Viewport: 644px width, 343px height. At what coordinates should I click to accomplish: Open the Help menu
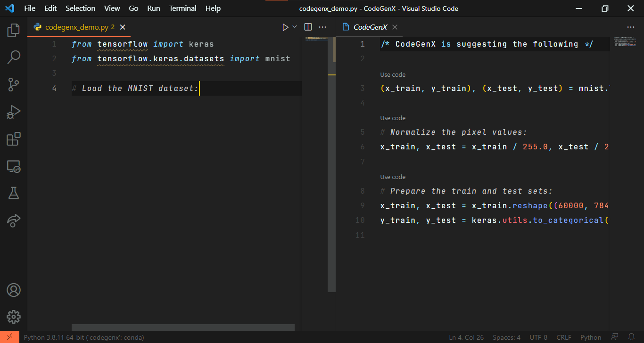pyautogui.click(x=213, y=8)
